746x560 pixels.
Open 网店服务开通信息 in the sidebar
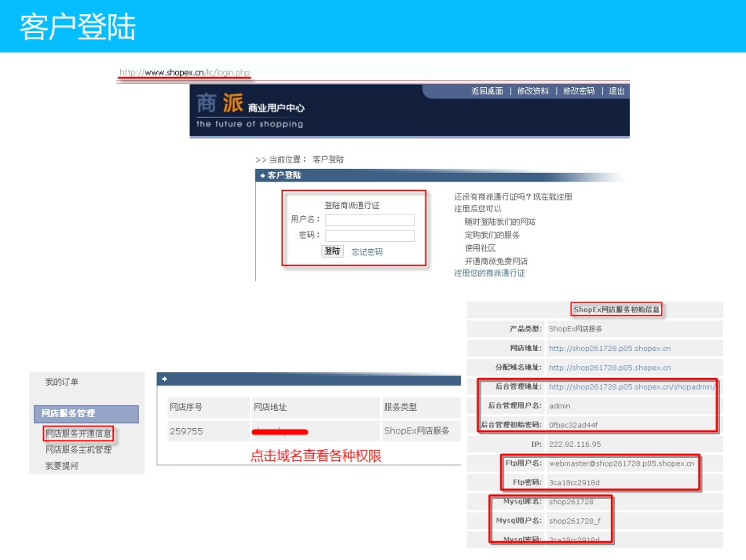(x=79, y=434)
